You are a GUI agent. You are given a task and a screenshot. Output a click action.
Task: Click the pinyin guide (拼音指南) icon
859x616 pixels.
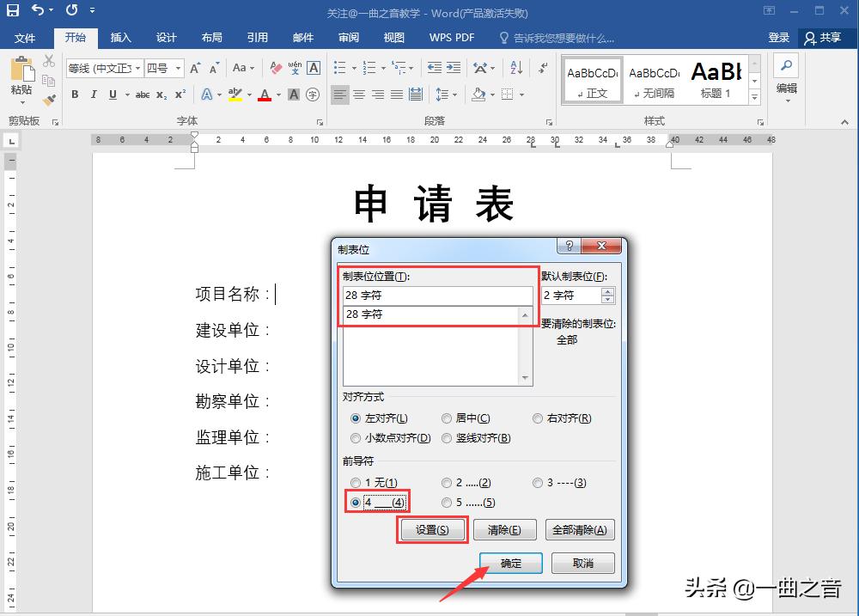(x=295, y=68)
